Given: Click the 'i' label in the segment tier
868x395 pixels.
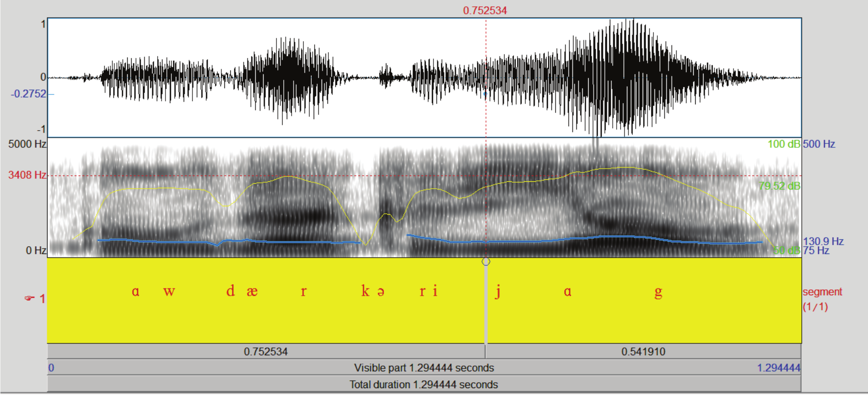Looking at the screenshot, I should [x=435, y=291].
